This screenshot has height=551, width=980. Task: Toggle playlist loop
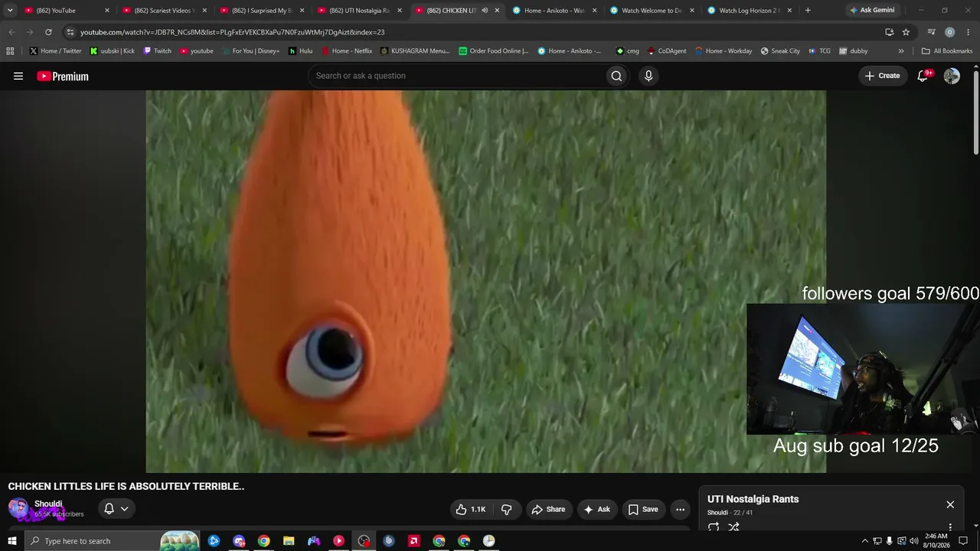714,527
